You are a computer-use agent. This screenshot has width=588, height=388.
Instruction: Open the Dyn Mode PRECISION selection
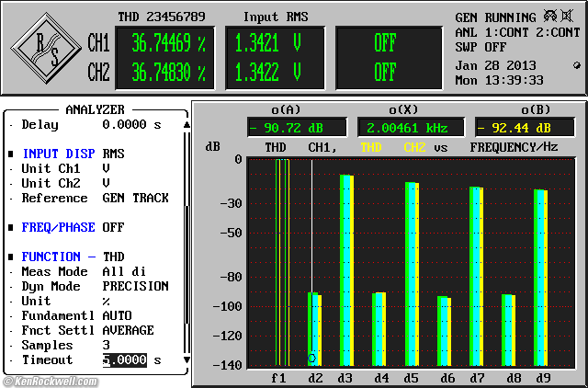click(135, 286)
